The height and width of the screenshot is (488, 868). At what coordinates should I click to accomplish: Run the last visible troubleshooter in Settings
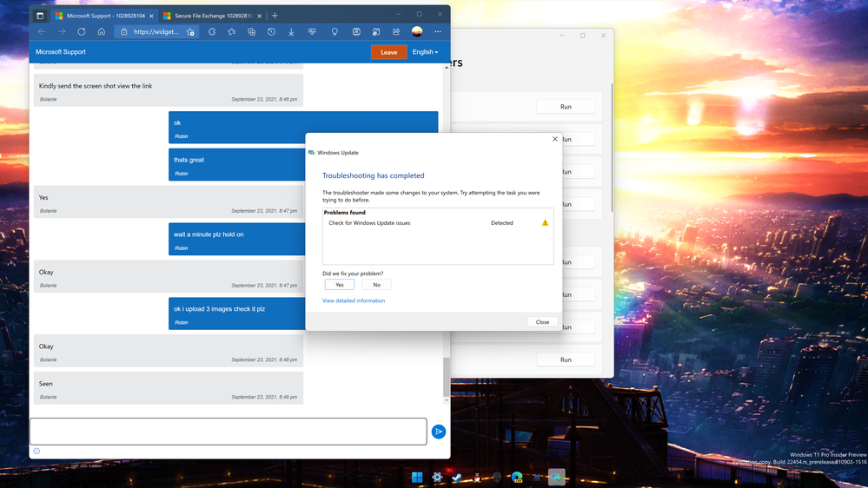pyautogui.click(x=566, y=359)
